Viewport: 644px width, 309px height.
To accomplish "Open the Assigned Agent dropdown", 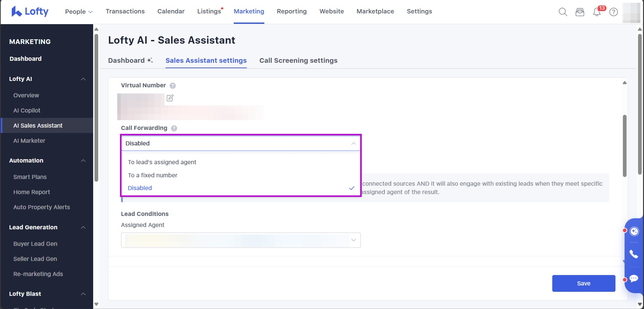I will tap(241, 240).
